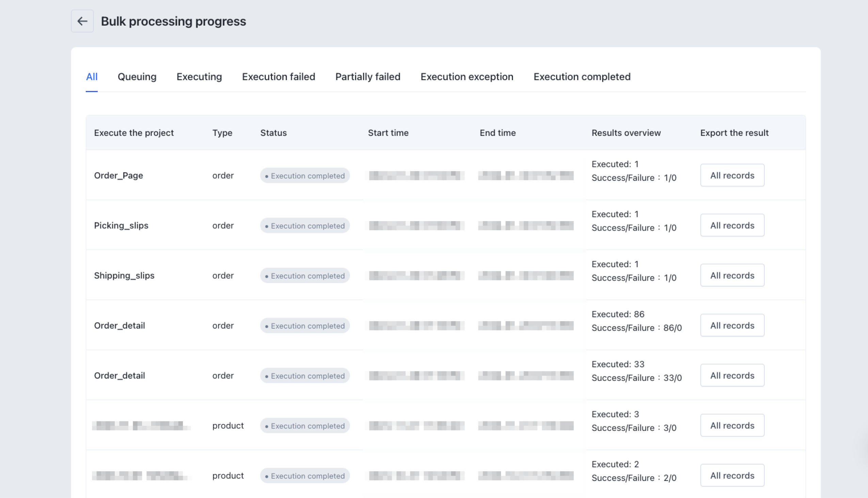Export All records for product with 2 executed

732,475
